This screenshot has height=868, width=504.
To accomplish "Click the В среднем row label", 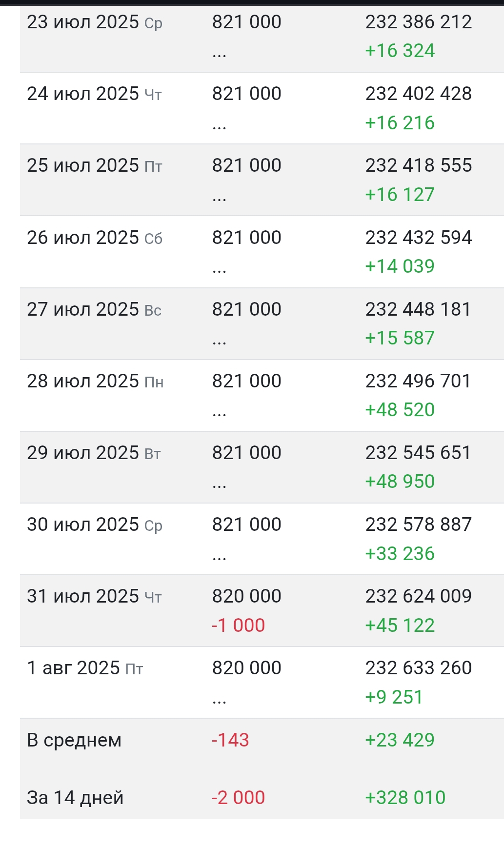I will (74, 740).
